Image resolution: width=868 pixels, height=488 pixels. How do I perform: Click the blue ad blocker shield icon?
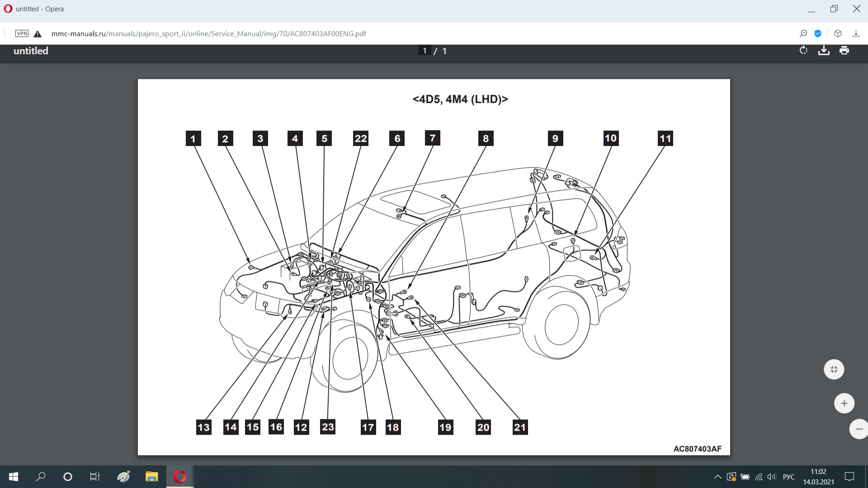[x=818, y=33]
